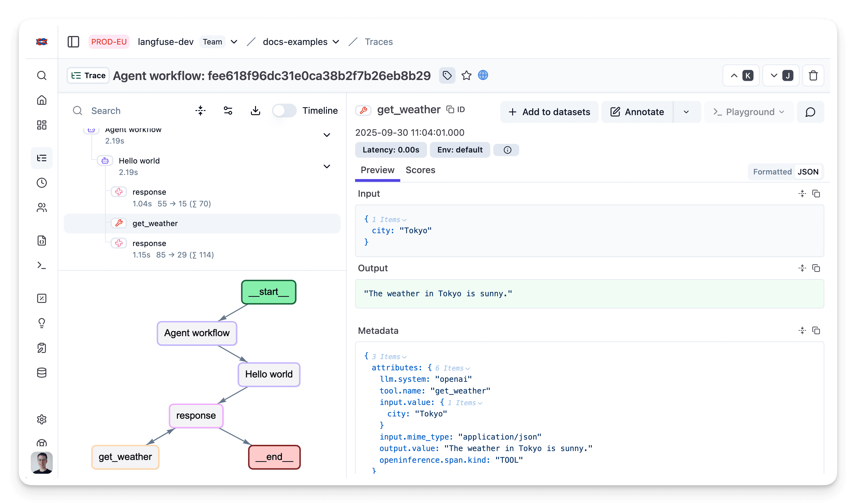Viewport: 856px width, 504px height.
Task: Open Scores percent icon in sidebar
Action: (42, 298)
